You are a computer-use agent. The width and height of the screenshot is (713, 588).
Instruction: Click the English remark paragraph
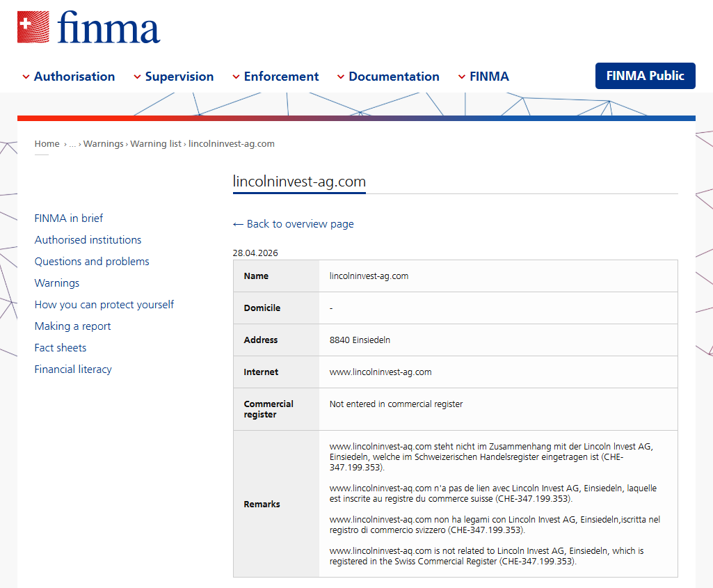[486, 556]
